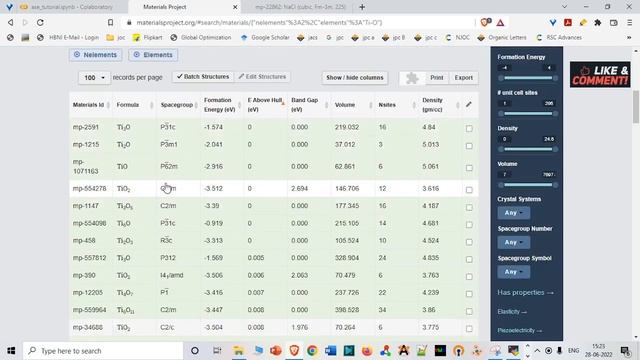The height and width of the screenshot is (360, 640).
Task: Open the browser hamburger menu
Action: [629, 22]
